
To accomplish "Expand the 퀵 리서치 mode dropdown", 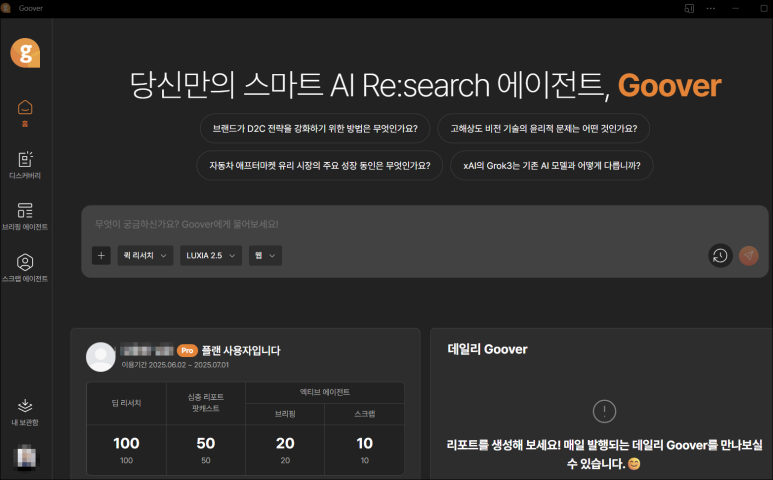I will click(x=145, y=255).
